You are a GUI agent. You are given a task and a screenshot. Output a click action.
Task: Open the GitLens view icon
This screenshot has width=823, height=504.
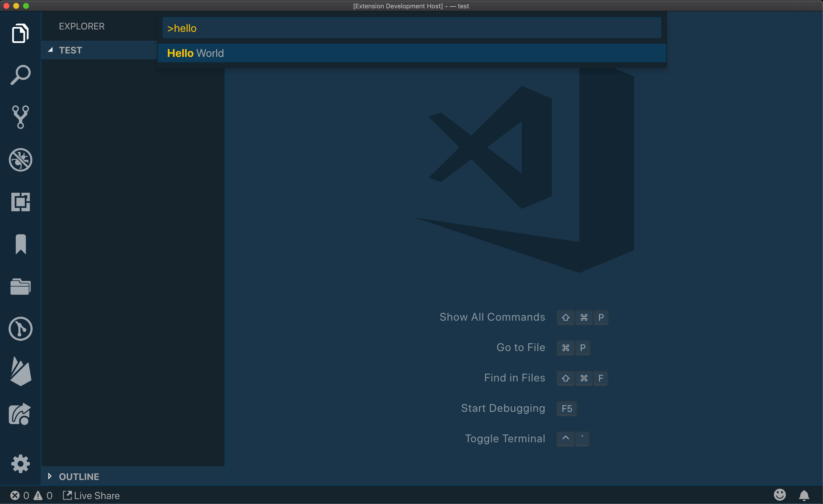20,329
